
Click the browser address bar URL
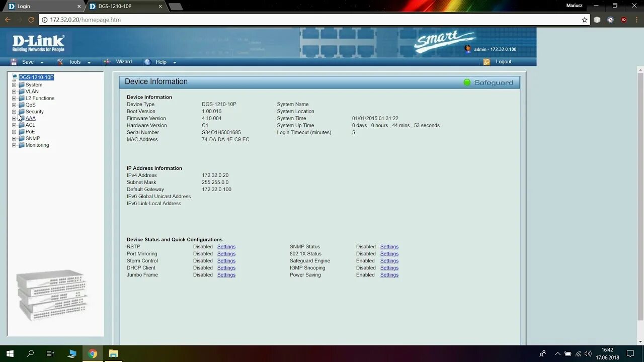pos(85,20)
